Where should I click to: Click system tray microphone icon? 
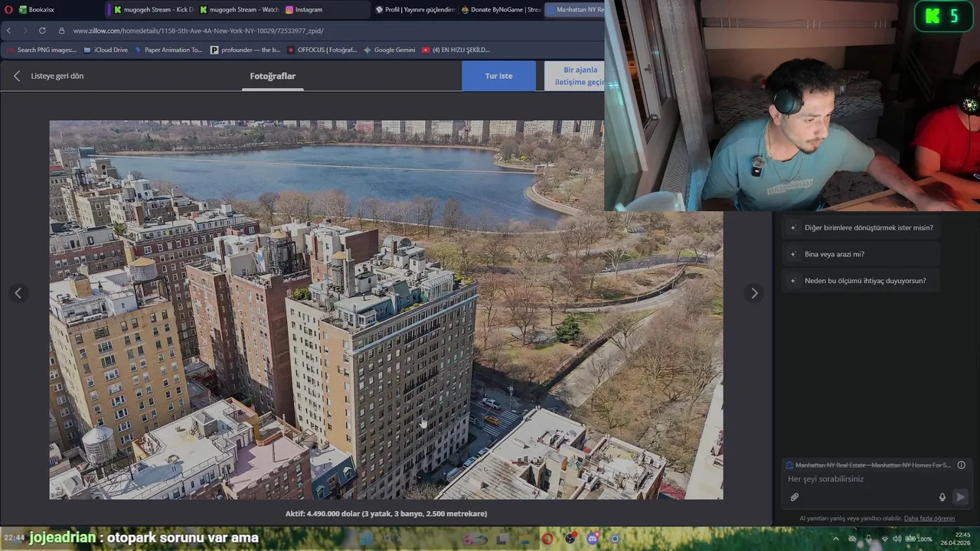(x=868, y=539)
